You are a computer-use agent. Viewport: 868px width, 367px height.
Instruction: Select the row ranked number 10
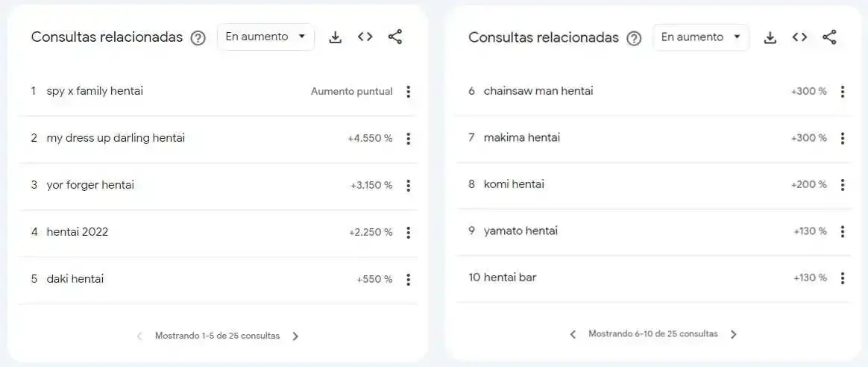click(x=654, y=278)
